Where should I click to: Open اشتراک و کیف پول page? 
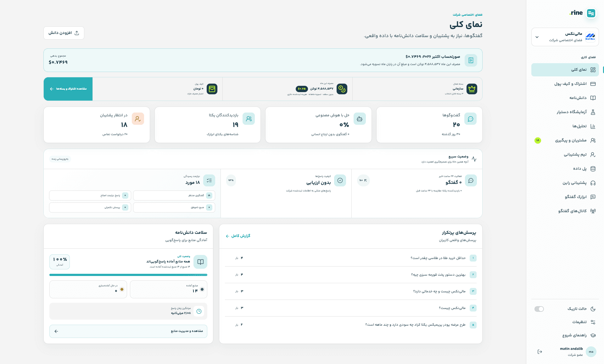click(565, 84)
